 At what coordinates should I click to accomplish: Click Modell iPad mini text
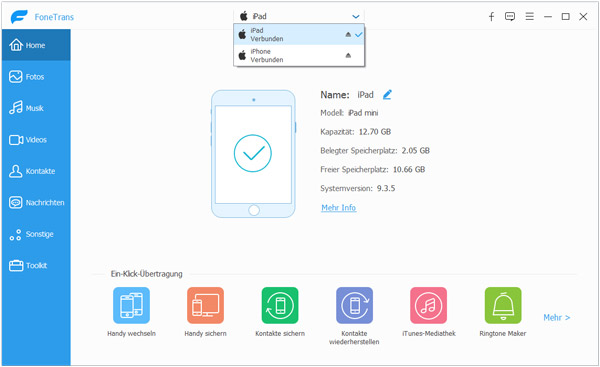click(x=349, y=113)
